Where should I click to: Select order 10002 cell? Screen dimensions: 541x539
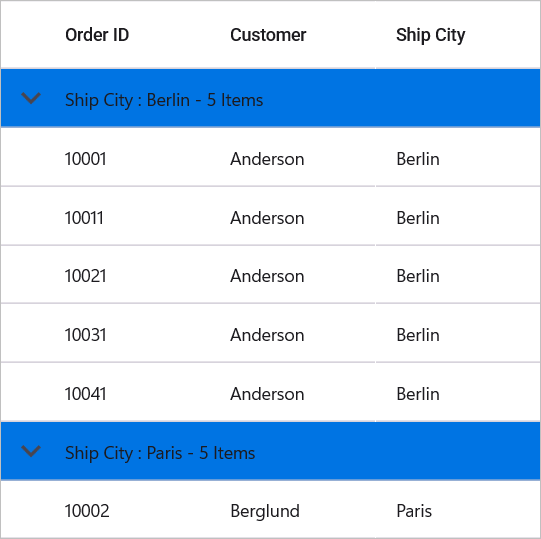pyautogui.click(x=87, y=511)
